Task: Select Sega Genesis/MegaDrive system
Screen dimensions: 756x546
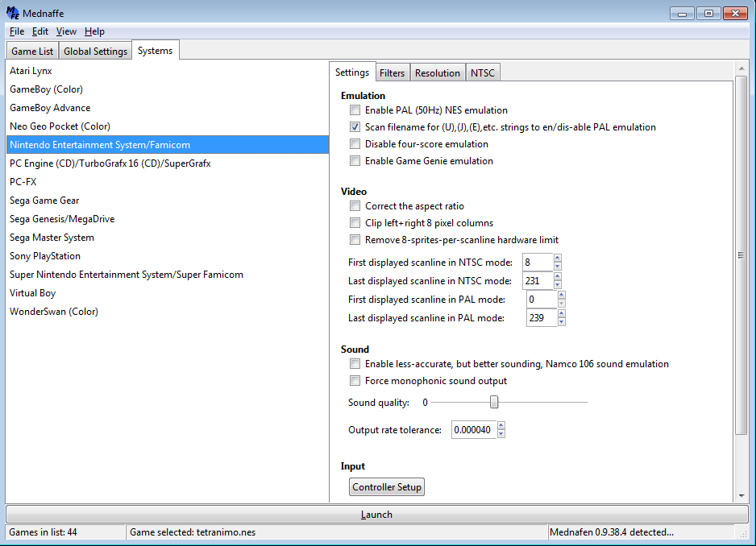Action: (168, 219)
